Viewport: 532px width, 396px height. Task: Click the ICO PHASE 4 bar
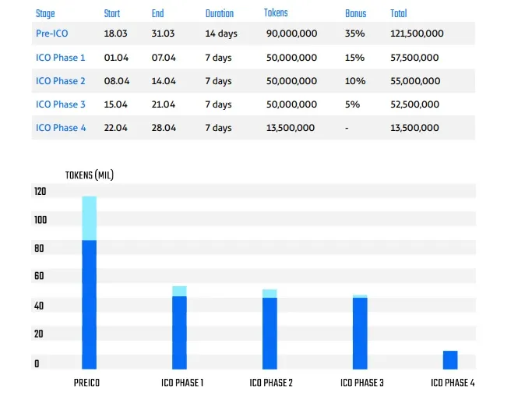450,360
